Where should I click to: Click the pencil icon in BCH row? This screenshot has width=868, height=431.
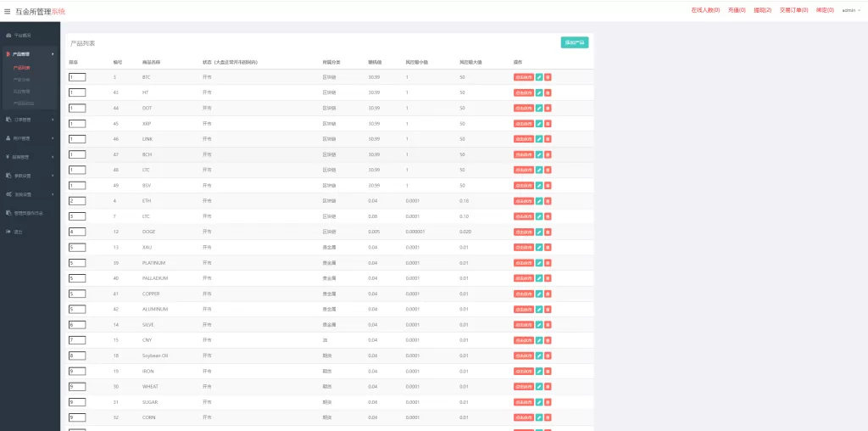(x=539, y=154)
